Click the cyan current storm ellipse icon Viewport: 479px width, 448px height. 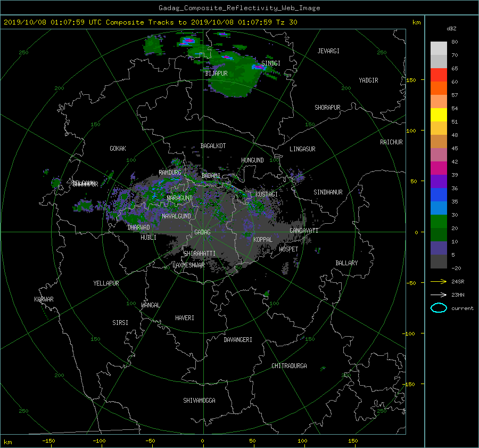click(439, 308)
